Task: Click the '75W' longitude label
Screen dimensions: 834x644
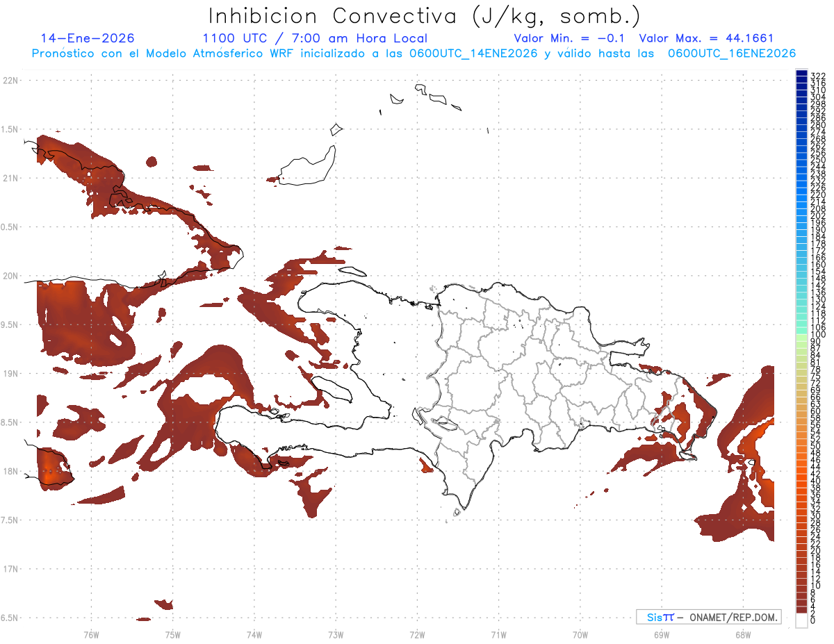Action: pyautogui.click(x=172, y=634)
